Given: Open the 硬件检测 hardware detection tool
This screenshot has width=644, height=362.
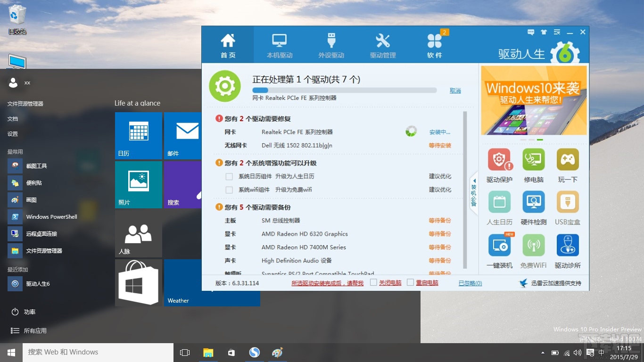Looking at the screenshot, I should tap(533, 202).
